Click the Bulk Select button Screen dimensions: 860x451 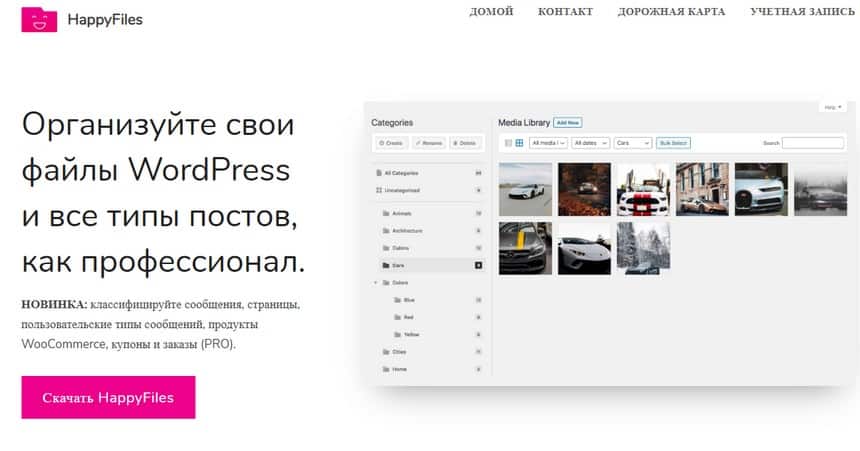[x=673, y=143]
